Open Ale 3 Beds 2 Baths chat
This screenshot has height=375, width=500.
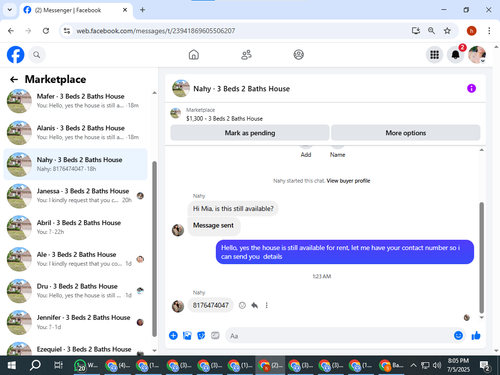[75, 259]
